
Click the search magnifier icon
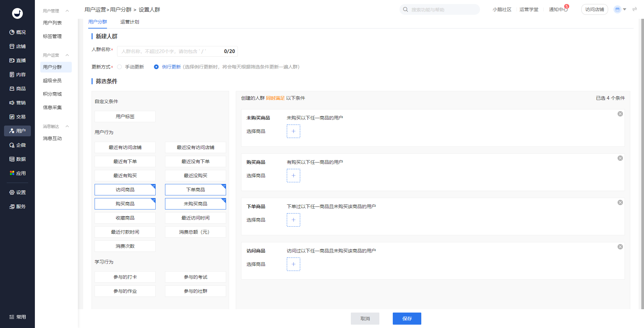point(406,9)
